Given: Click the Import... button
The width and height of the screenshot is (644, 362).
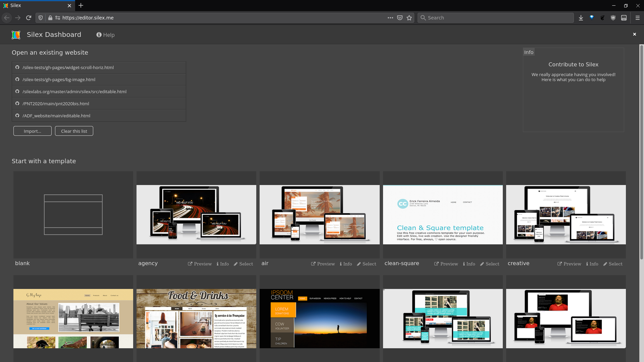Looking at the screenshot, I should 32,131.
